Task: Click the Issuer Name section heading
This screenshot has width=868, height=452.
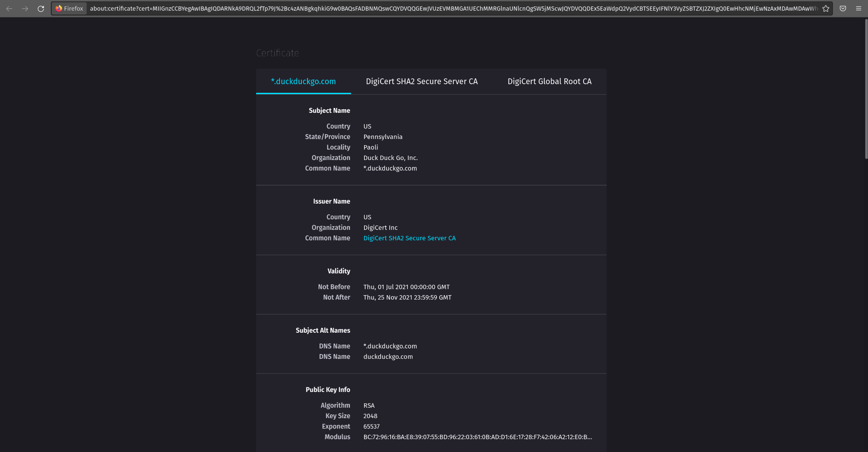Action: tap(331, 201)
